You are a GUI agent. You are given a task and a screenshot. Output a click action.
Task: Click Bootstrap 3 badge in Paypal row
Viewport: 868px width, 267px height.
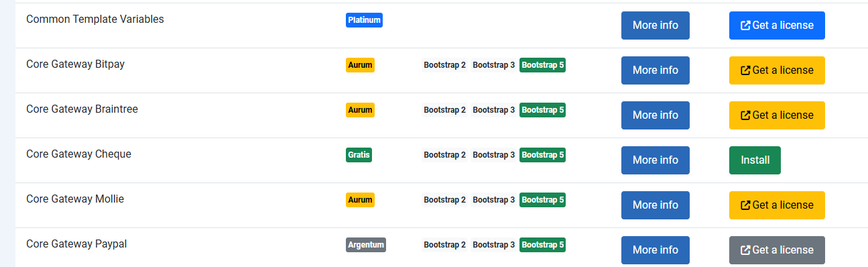point(494,245)
